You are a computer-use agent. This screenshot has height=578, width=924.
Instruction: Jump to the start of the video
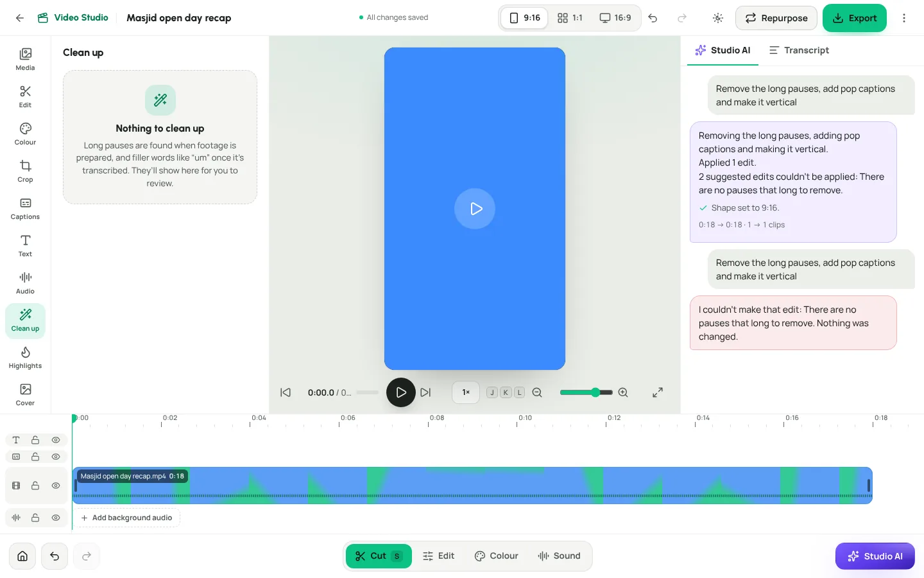pos(286,392)
